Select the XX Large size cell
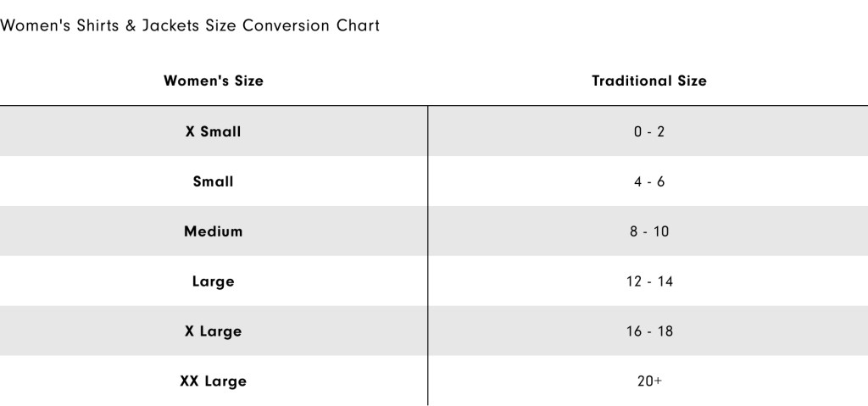 click(x=214, y=381)
